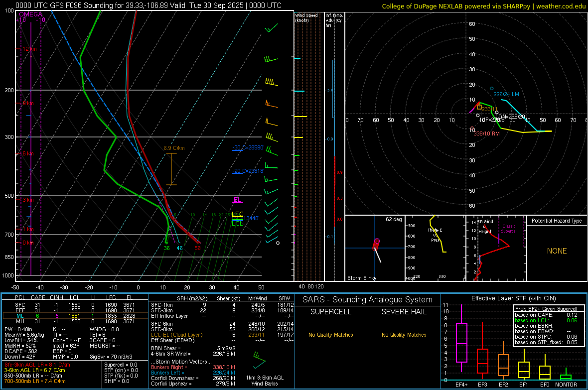Click the surface wetbulb value 46
Image resolution: width=588 pixels, height=390 pixels.
point(179,248)
